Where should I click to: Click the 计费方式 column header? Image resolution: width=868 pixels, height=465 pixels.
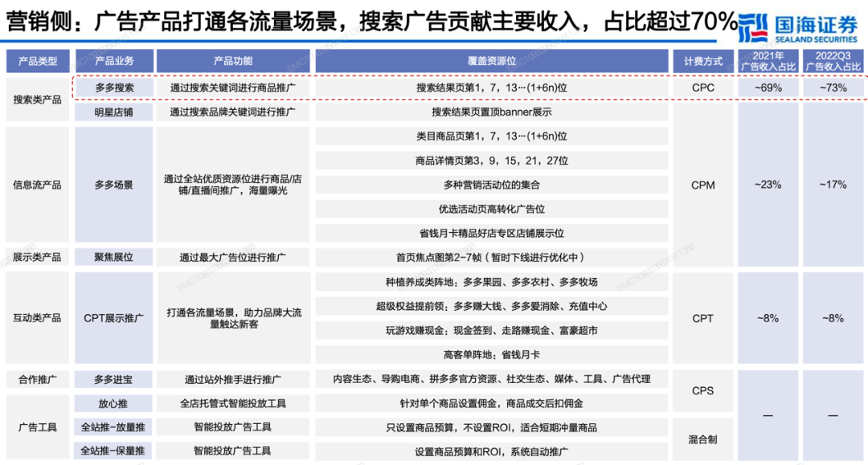click(x=703, y=61)
